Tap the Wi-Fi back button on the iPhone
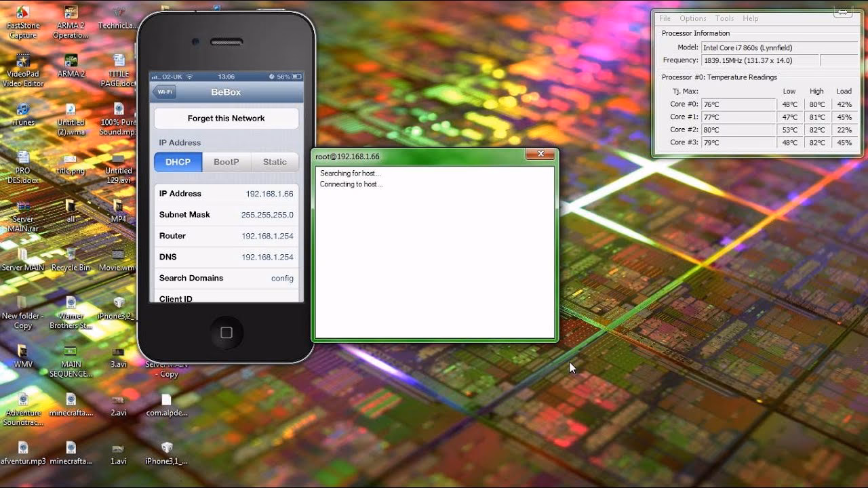This screenshot has height=488, width=868. click(x=165, y=91)
